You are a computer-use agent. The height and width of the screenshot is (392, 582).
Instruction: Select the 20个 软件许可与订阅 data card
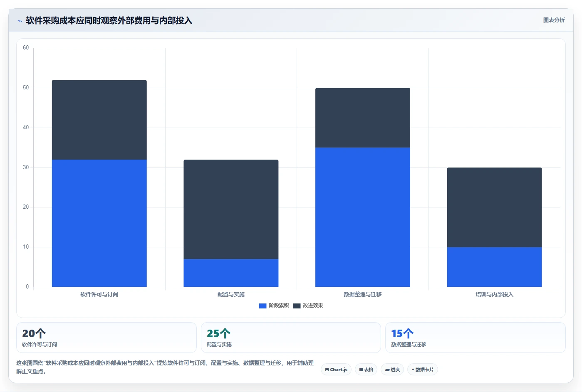coord(106,338)
